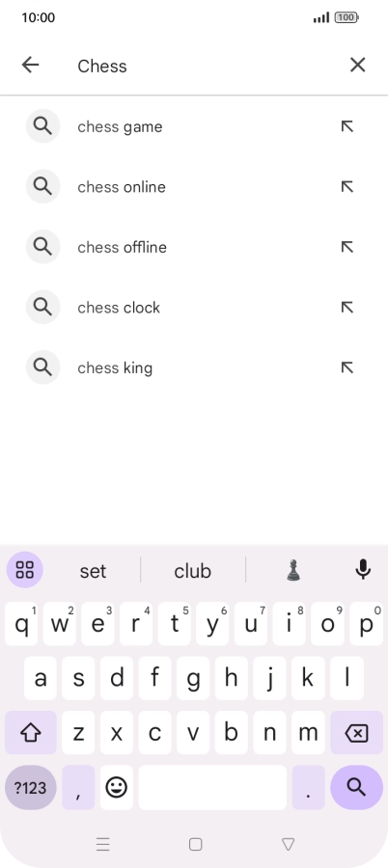Clear the Chess search text
The width and height of the screenshot is (388, 868).
coord(357,66)
